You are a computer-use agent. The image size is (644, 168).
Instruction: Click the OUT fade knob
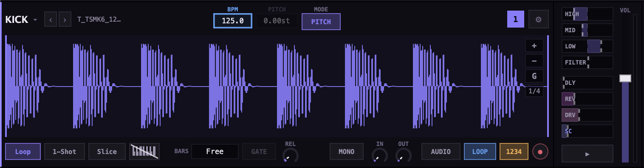(404, 155)
